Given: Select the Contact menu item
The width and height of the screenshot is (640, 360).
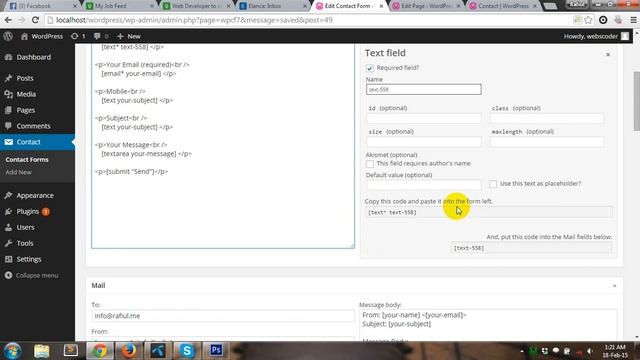Looking at the screenshot, I should [37, 142].
